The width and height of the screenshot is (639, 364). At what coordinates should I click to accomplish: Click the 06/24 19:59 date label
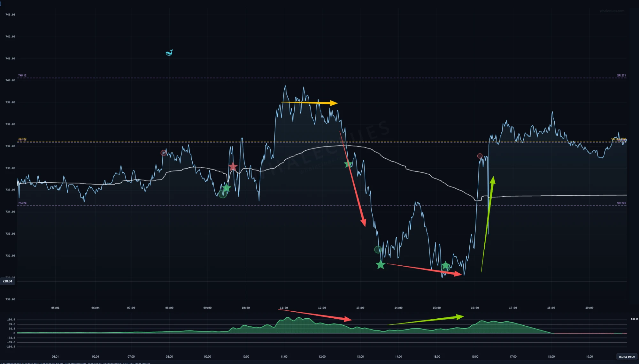(627, 357)
